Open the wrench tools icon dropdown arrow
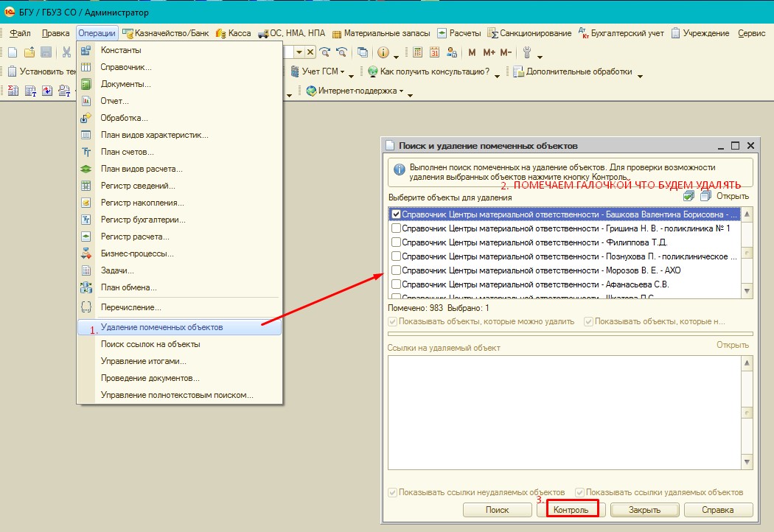Screen dimensions: 774x532 pos(540,55)
